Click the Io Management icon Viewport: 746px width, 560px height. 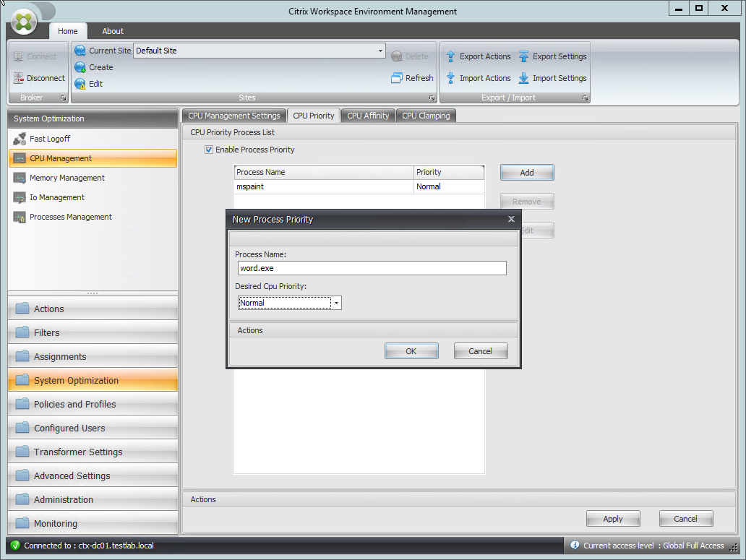[x=20, y=197]
